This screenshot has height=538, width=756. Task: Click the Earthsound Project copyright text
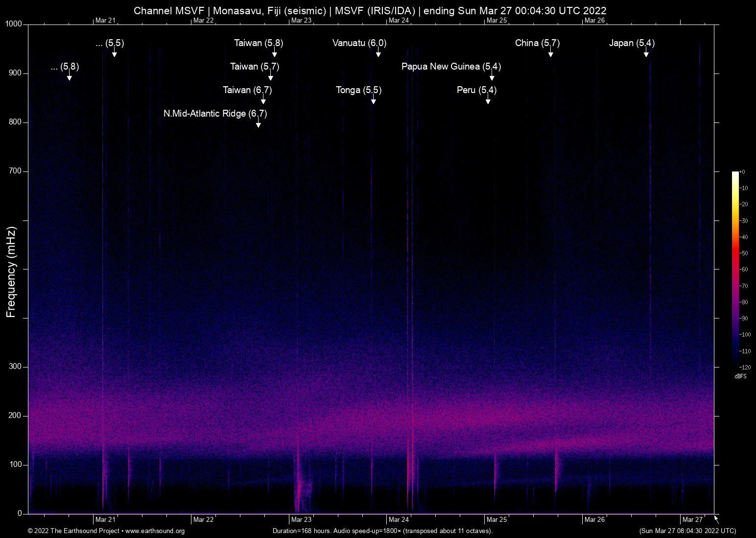point(106,531)
